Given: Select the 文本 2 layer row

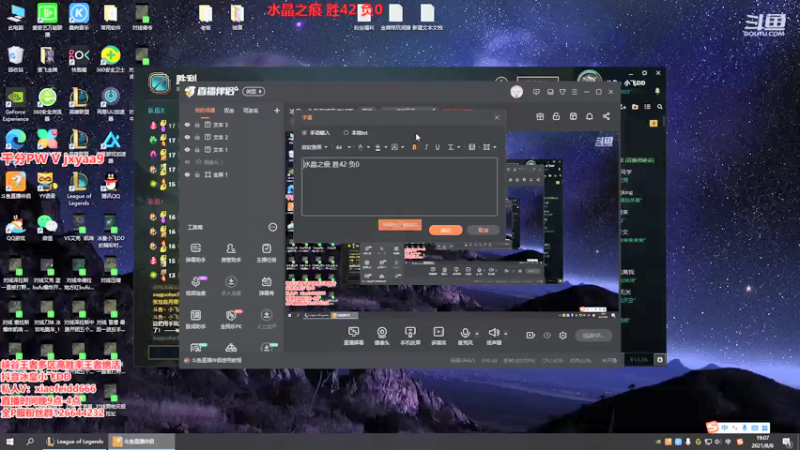Looking at the screenshot, I should coord(232,137).
